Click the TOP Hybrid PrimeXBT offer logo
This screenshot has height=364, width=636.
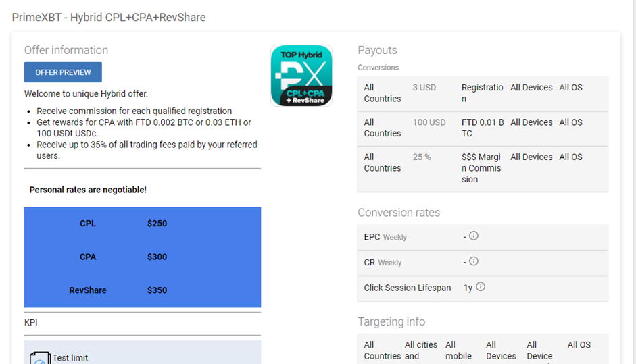(301, 76)
